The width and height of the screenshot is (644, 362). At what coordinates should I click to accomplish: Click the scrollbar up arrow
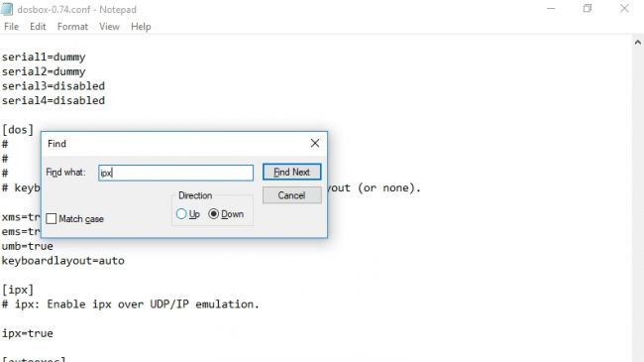click(637, 42)
